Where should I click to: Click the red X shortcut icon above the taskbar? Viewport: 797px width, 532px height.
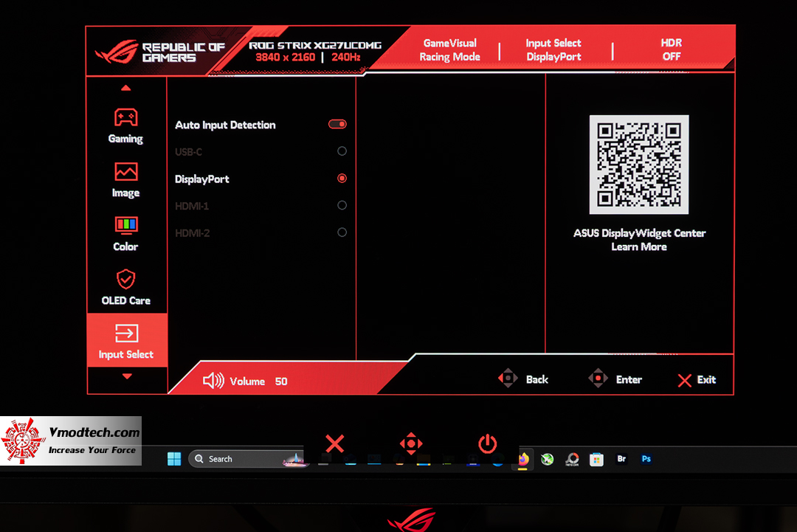click(x=334, y=443)
